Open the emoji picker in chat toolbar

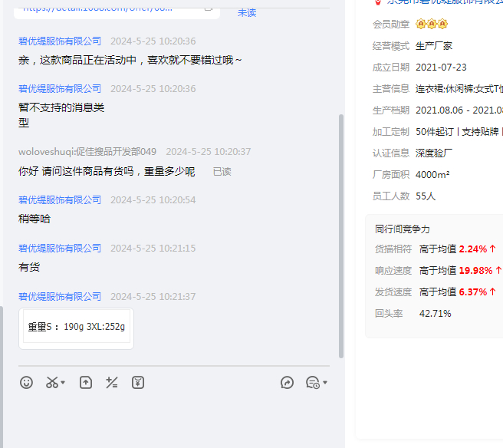(x=26, y=383)
